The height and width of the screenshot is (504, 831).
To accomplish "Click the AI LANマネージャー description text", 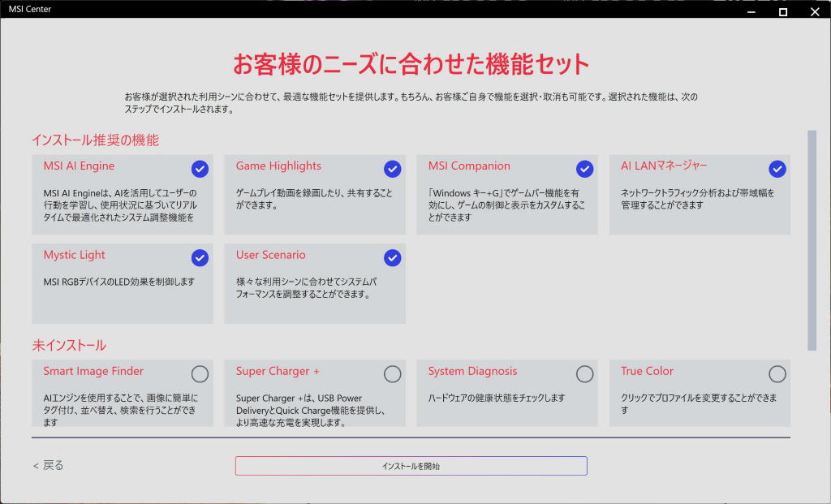I will click(x=697, y=199).
